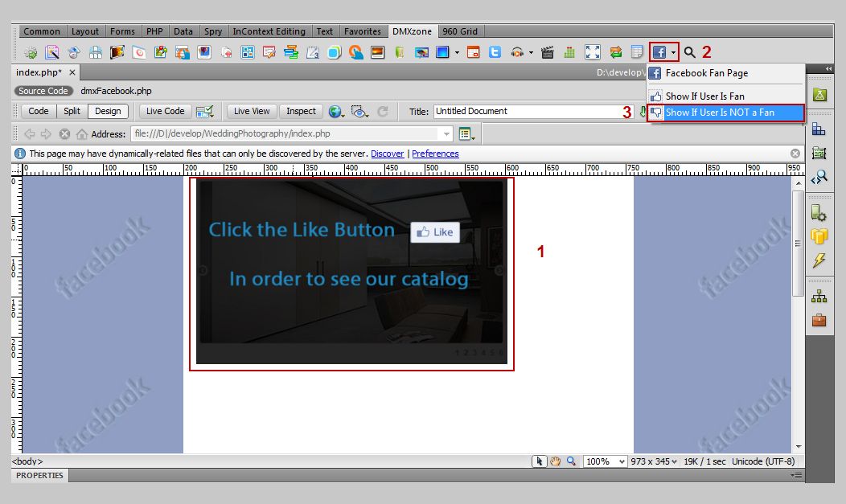Open the Databases panel icon on the right

[819, 236]
